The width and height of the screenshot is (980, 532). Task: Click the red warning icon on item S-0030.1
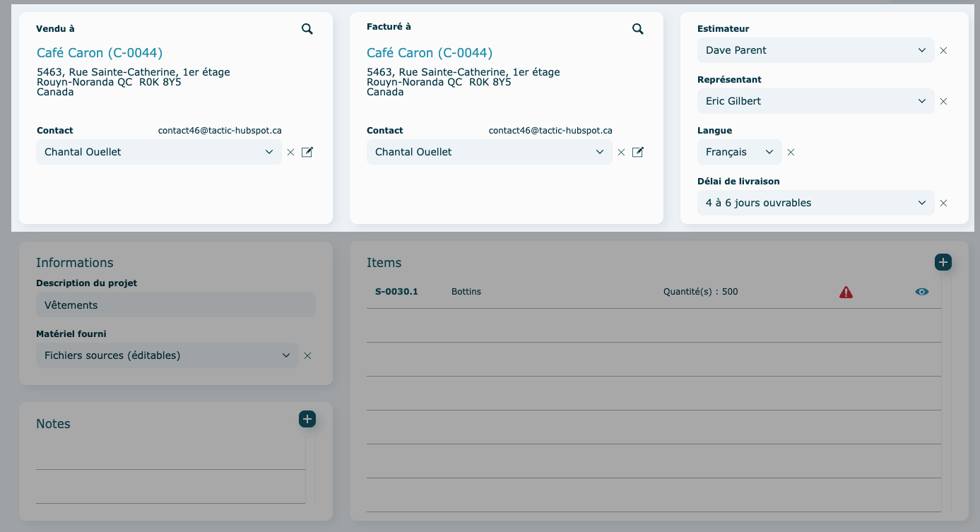(x=846, y=292)
